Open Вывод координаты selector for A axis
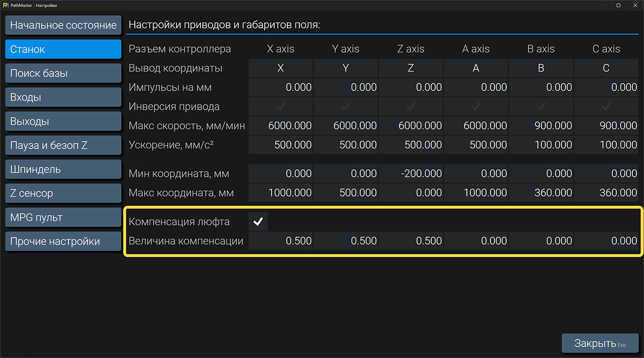The width and height of the screenshot is (644, 358). [476, 68]
